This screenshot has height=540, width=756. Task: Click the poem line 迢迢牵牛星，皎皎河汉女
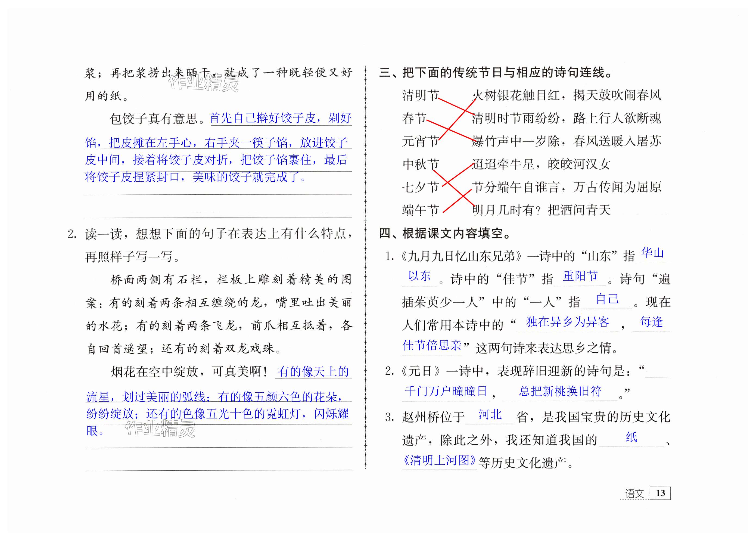[541, 164]
